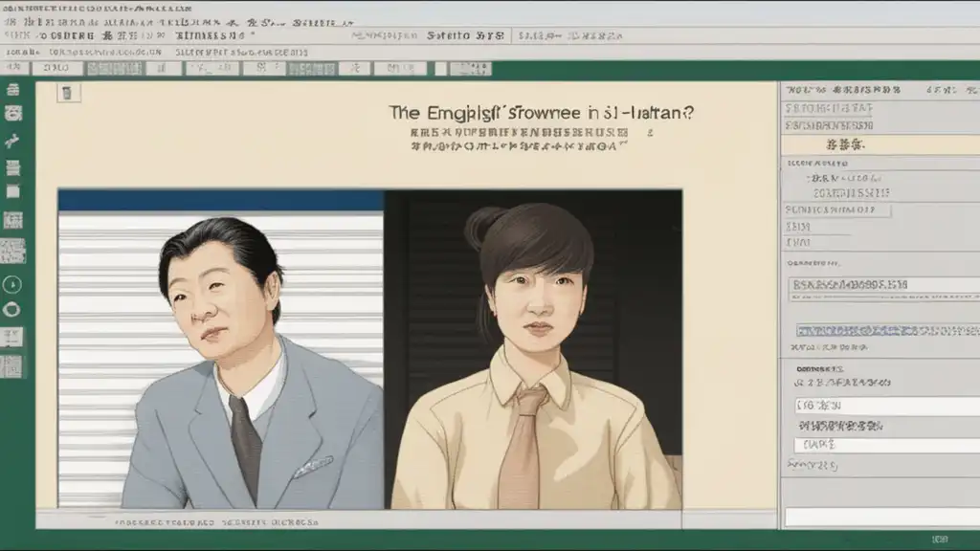
Task: Click the camera-like icon in left sidebar
Action: point(13,113)
